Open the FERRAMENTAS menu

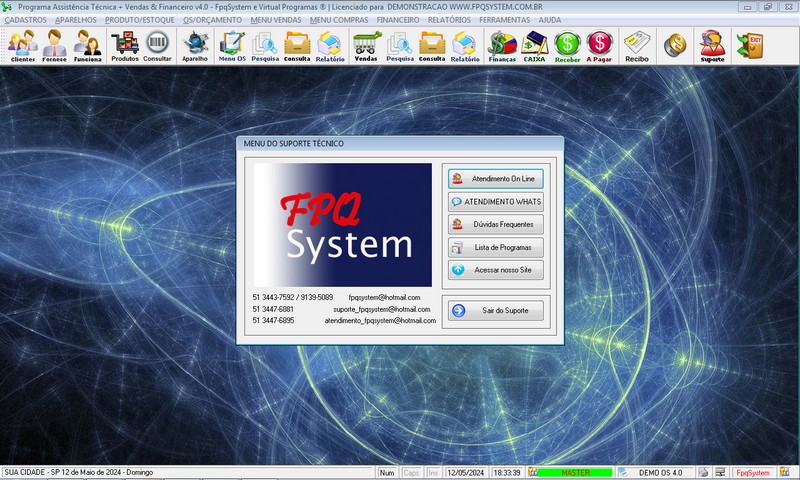505,20
